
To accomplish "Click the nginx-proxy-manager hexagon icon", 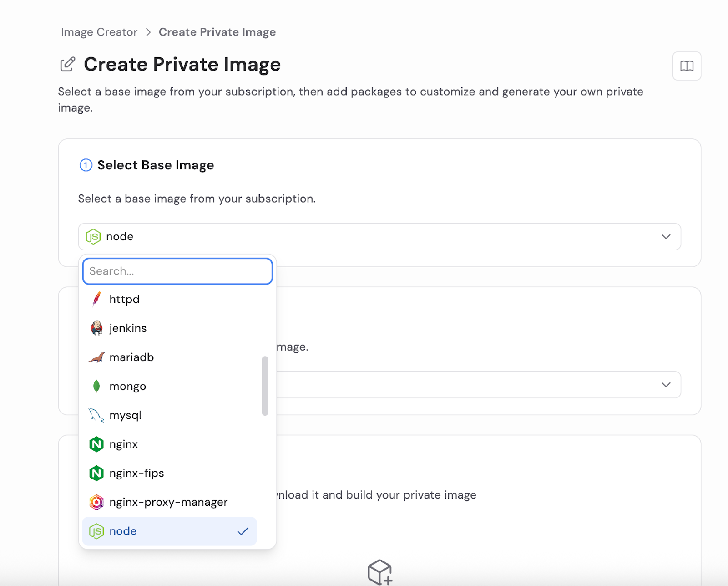I will tap(96, 502).
